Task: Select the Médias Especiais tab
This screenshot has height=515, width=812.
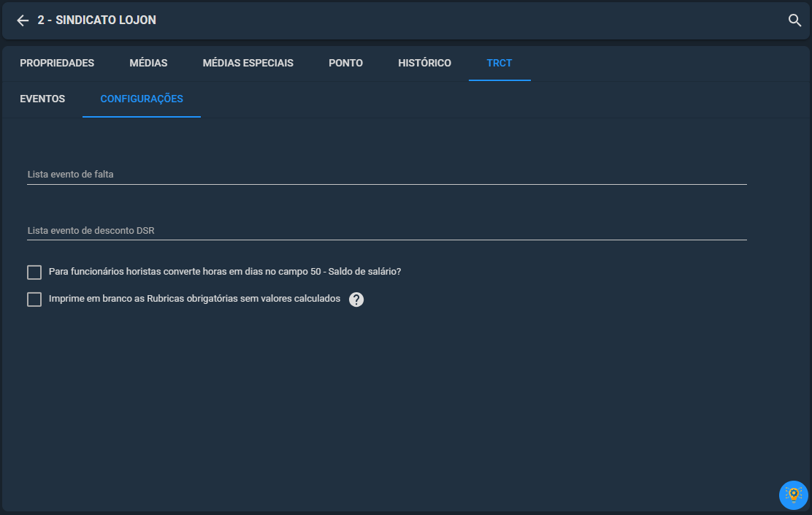Action: [248, 64]
